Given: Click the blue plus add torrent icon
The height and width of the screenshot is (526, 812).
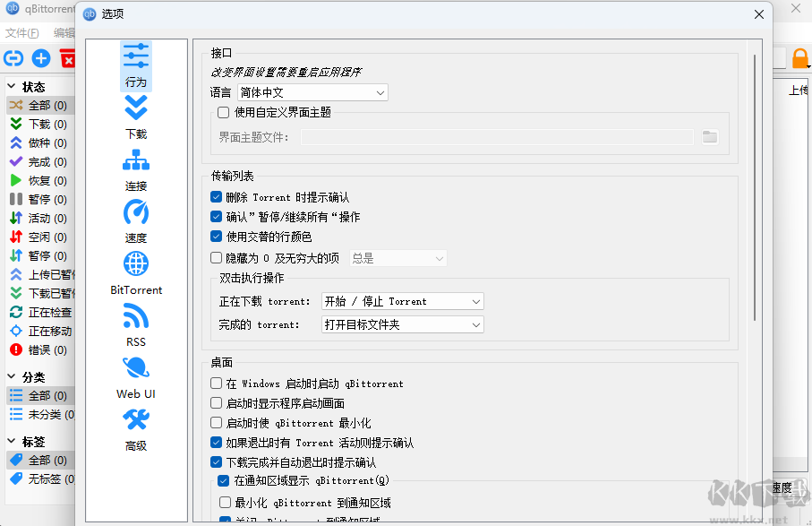Looking at the screenshot, I should click(x=41, y=58).
